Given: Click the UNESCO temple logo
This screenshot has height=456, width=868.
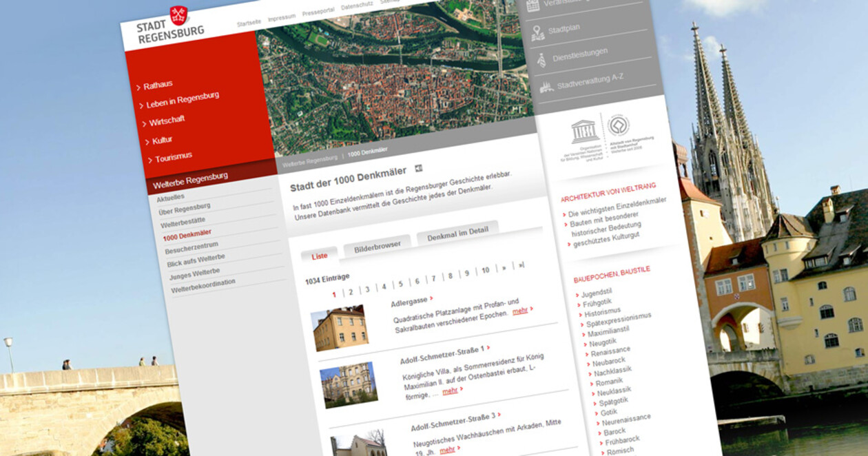Looking at the screenshot, I should point(585,132).
